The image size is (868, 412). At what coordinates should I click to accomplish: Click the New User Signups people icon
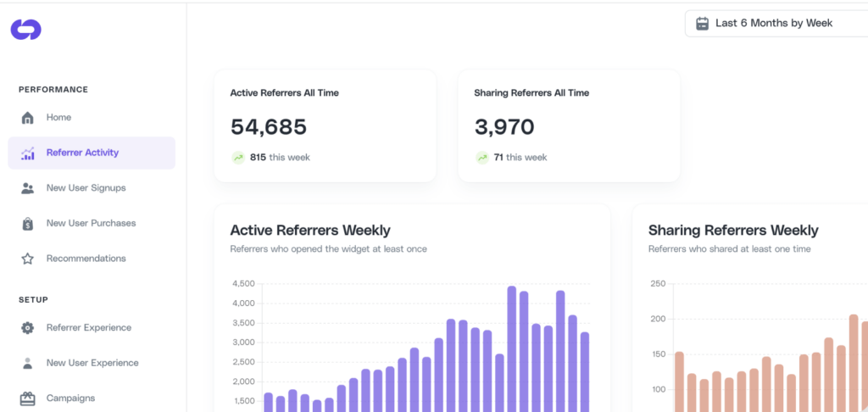pyautogui.click(x=27, y=188)
